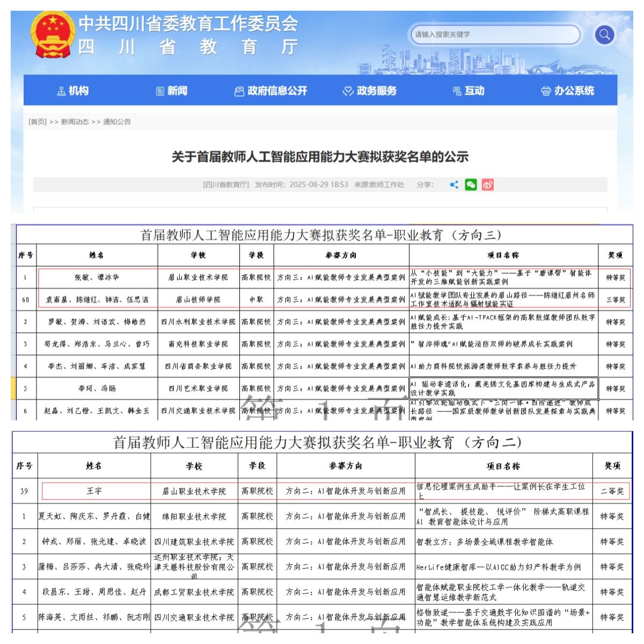Navigate to 新闻动态 breadcrumb link

[75, 122]
